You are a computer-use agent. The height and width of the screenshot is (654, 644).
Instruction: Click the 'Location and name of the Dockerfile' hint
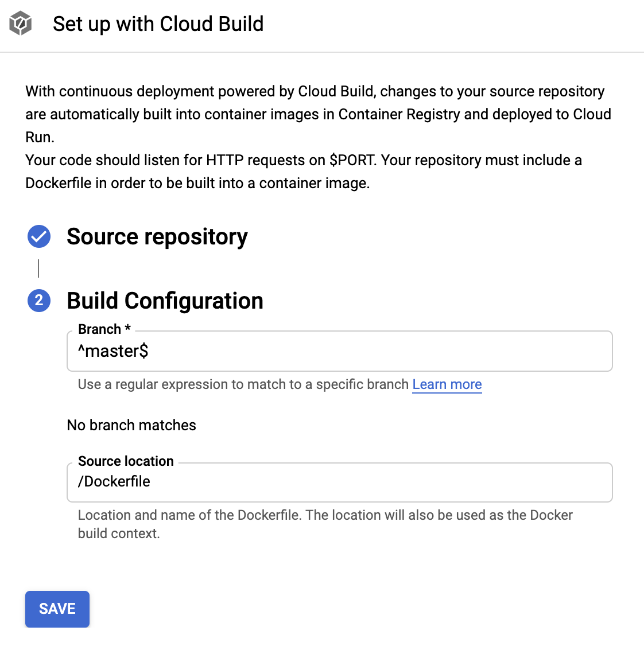(325, 524)
